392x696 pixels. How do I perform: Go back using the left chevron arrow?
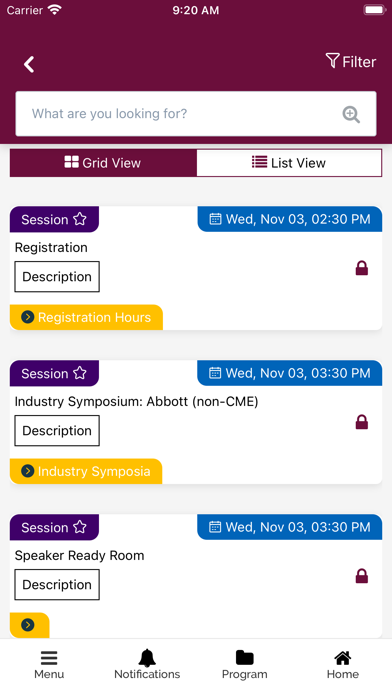coord(29,64)
